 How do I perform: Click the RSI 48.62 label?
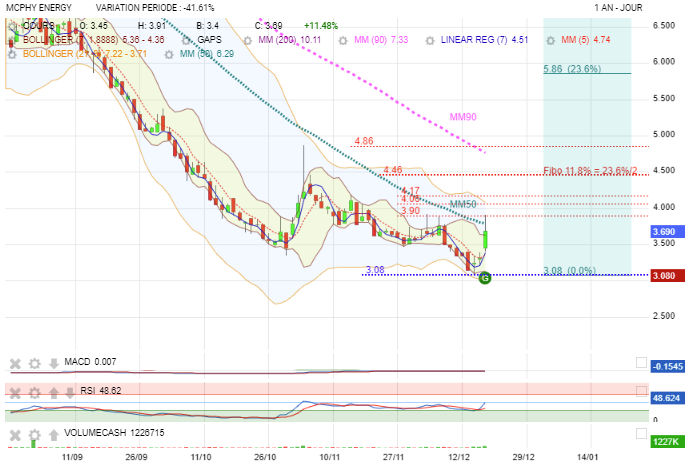pyautogui.click(x=101, y=390)
